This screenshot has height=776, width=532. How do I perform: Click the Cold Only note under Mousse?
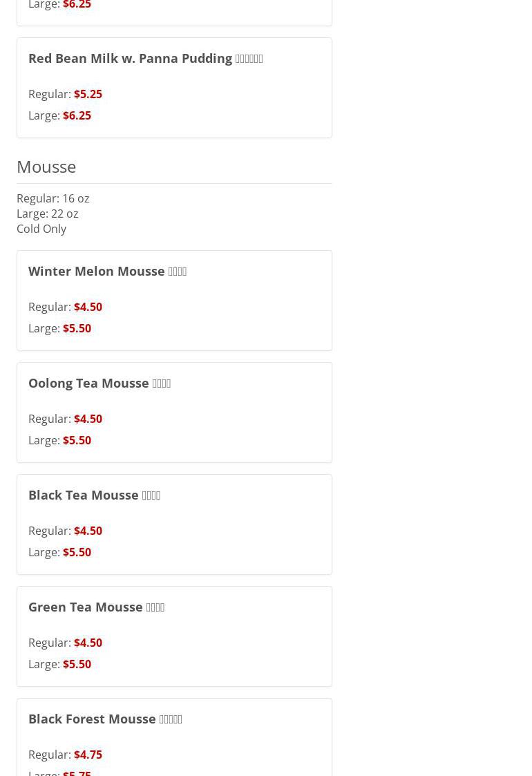point(41,229)
